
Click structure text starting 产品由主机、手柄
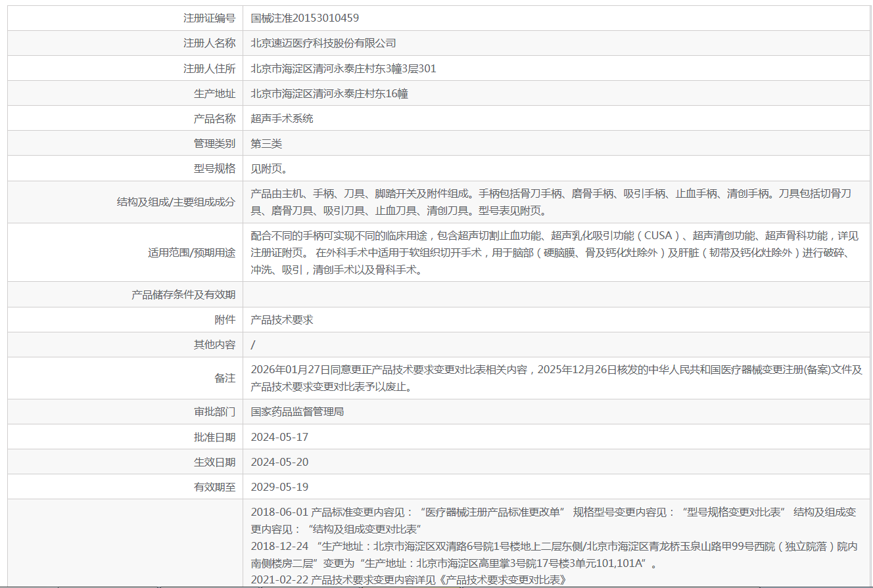tap(552, 202)
